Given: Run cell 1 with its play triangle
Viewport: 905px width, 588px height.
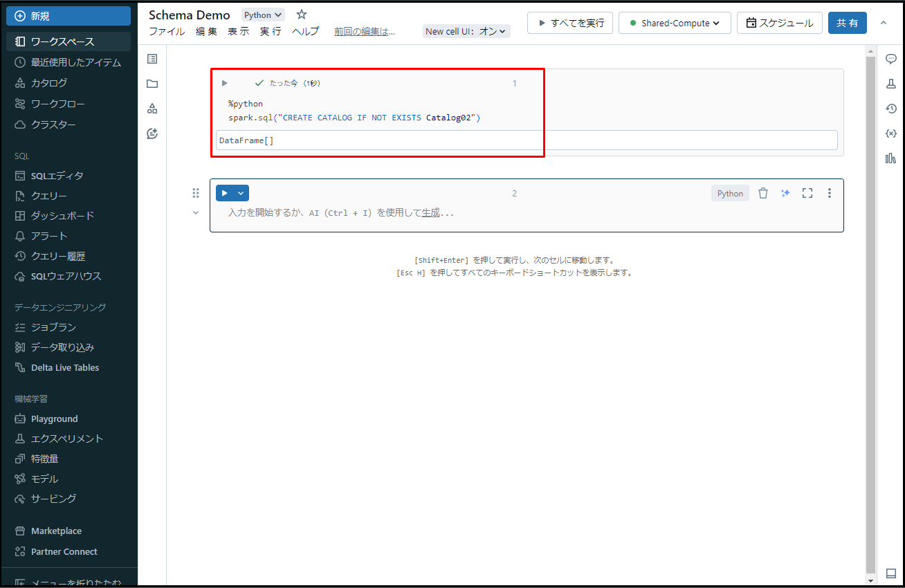Looking at the screenshot, I should click(x=224, y=83).
